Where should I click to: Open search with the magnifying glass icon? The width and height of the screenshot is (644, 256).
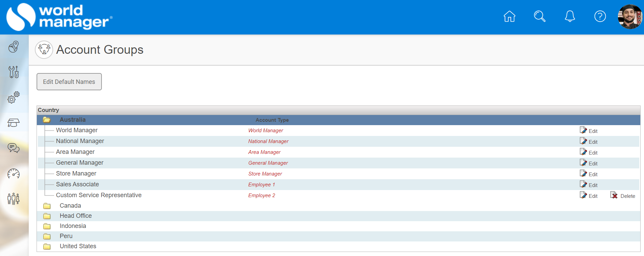click(539, 16)
